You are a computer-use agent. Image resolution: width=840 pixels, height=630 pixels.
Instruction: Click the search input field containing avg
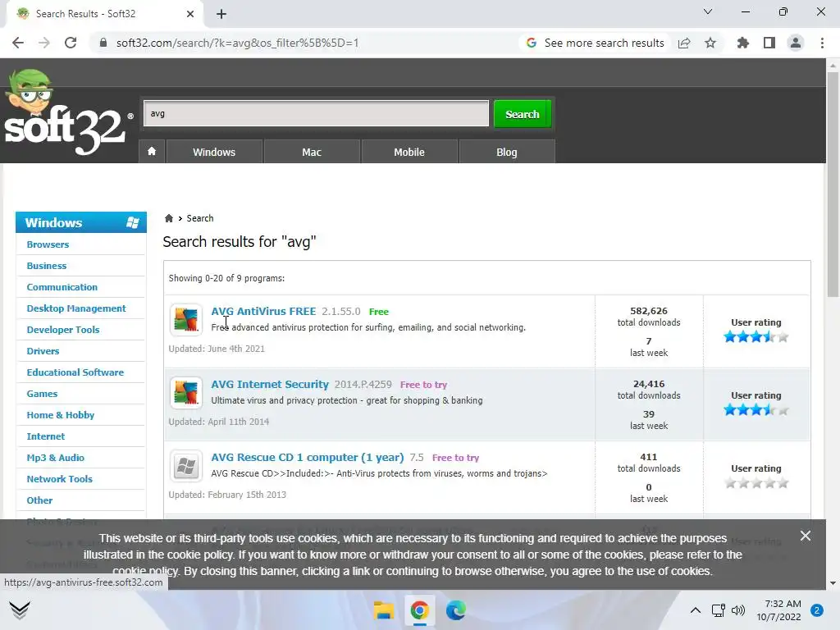point(316,113)
